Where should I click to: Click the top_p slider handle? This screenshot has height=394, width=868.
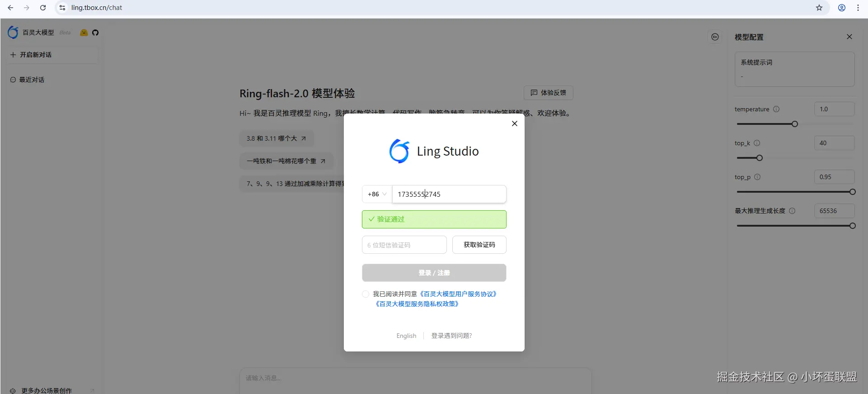pyautogui.click(x=853, y=192)
